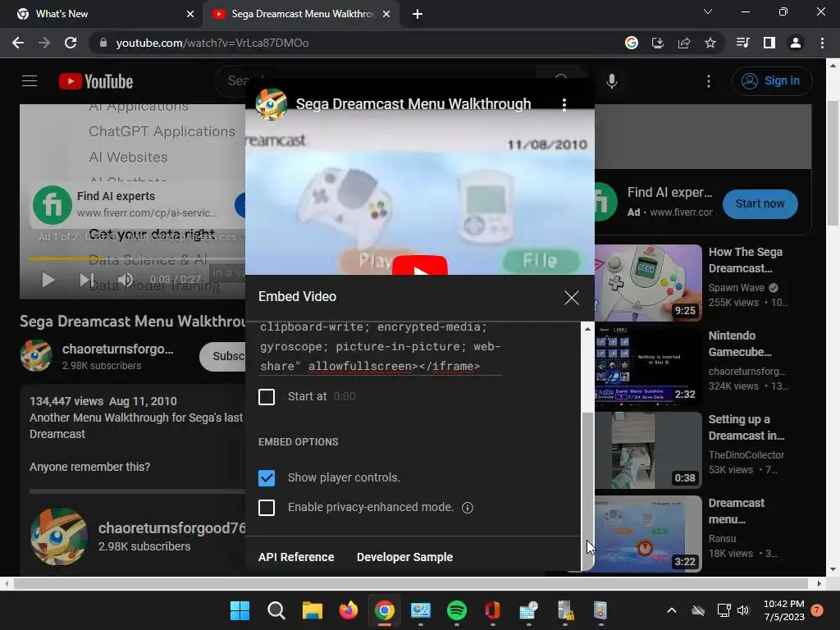Screen dimensions: 840x630
Task: Go back using browser back arrow
Action: click(x=18, y=43)
